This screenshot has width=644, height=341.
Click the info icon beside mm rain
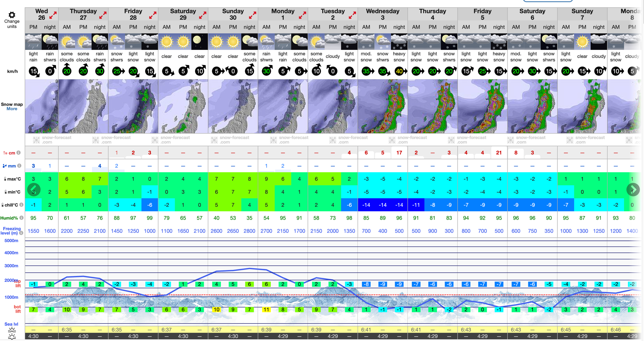click(19, 166)
